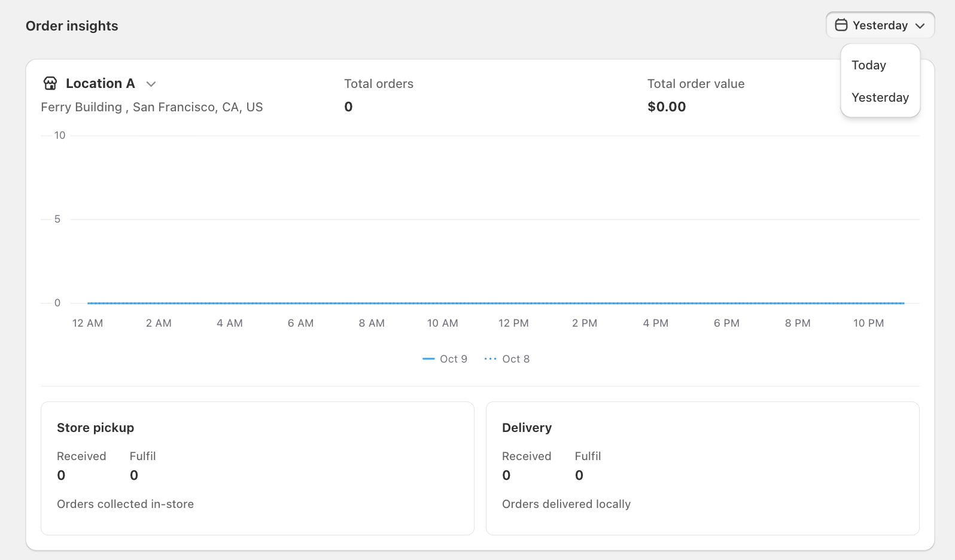Click the Total orders label

379,84
